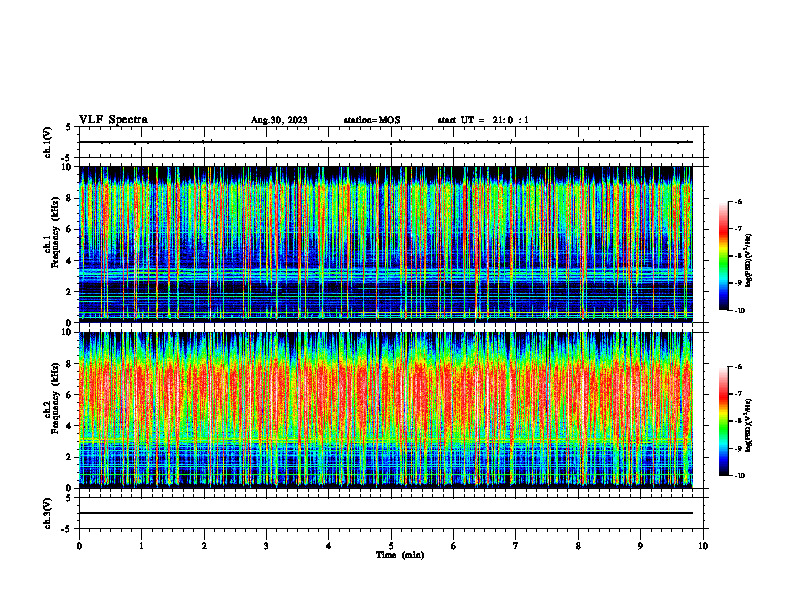The height and width of the screenshot is (612, 792).
Task: Click the "4" kHz tick on ch.2 spectrogram
Action: (70, 426)
